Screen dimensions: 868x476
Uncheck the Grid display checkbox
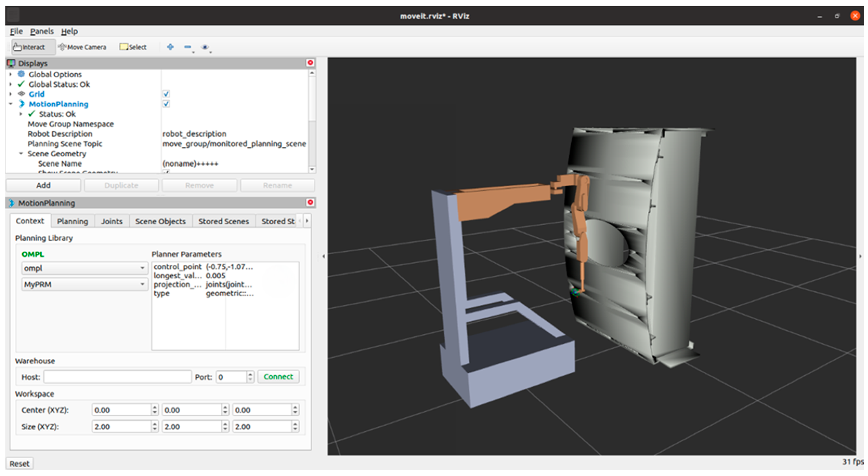(166, 94)
